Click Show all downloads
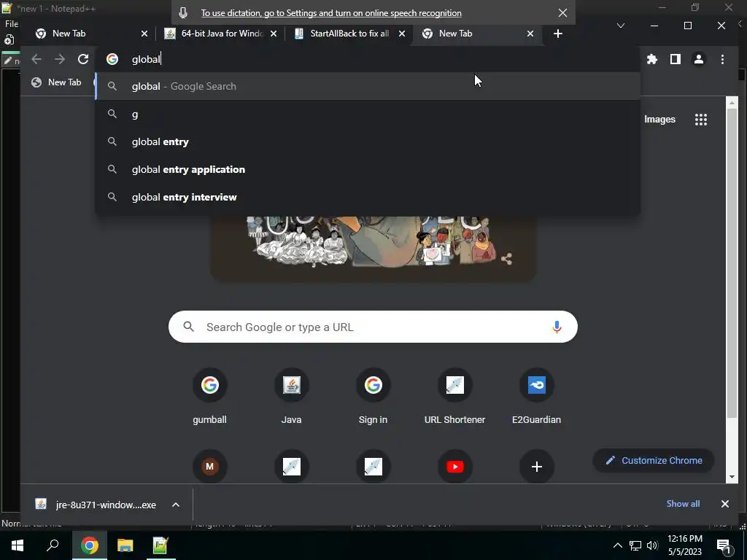 click(683, 504)
